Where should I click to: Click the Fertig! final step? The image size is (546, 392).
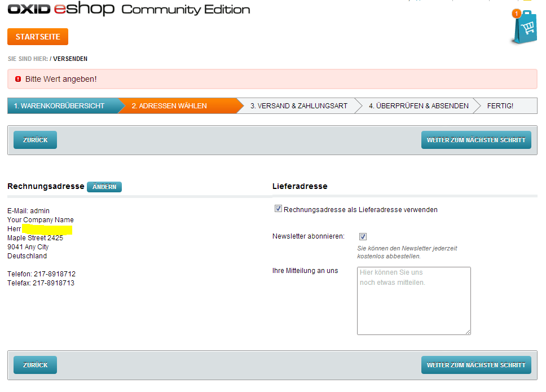pos(500,106)
